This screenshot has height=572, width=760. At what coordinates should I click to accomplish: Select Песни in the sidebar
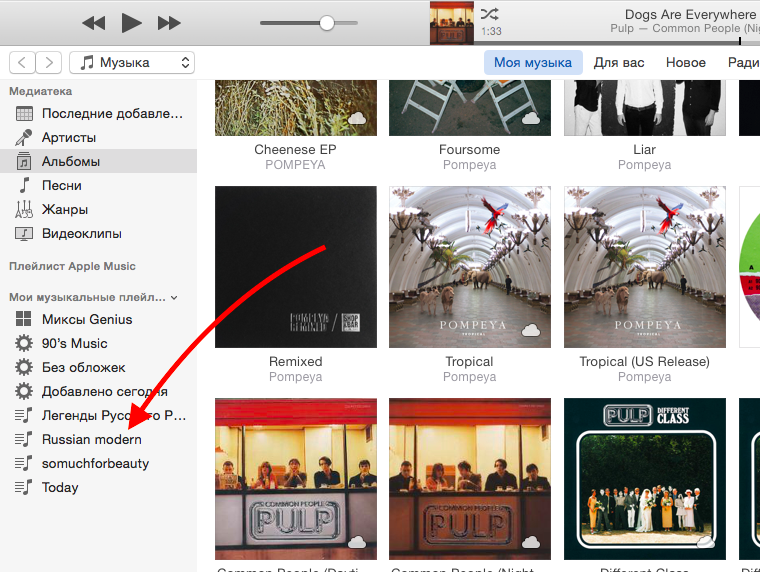click(x=98, y=185)
